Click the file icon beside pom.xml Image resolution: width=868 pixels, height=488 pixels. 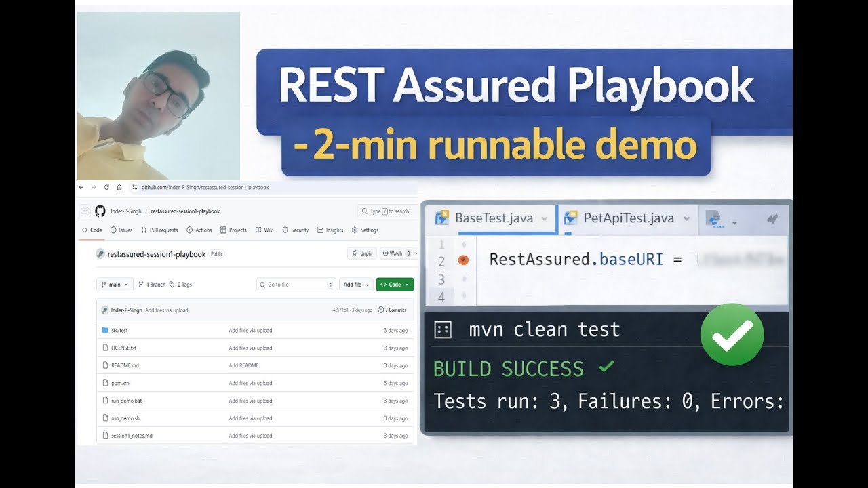tap(105, 383)
